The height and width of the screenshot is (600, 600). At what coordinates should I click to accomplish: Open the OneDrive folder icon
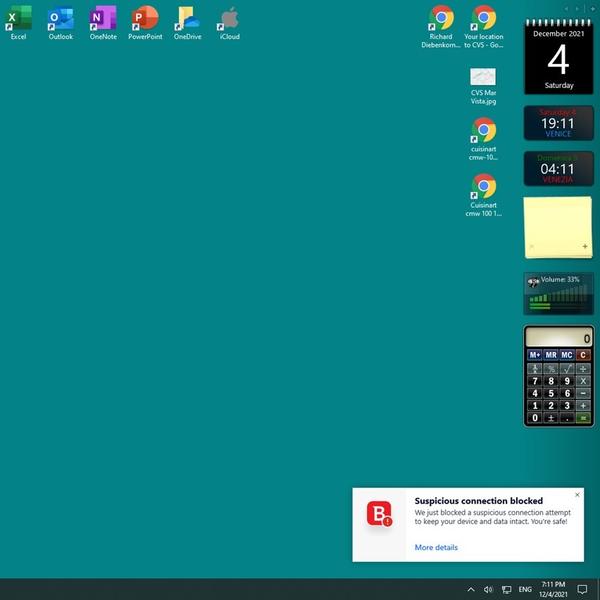(187, 19)
